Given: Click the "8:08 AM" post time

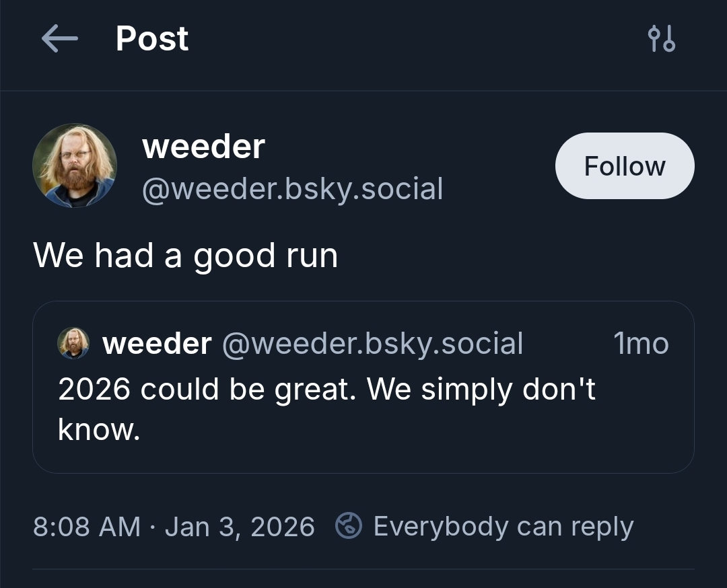Looking at the screenshot, I should (87, 526).
